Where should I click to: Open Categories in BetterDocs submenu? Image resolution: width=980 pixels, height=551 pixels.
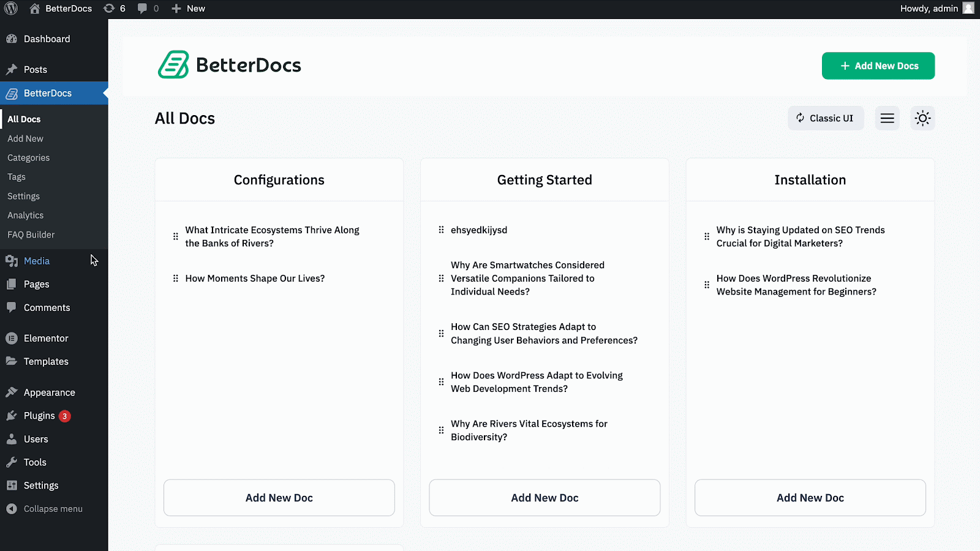[x=29, y=158]
